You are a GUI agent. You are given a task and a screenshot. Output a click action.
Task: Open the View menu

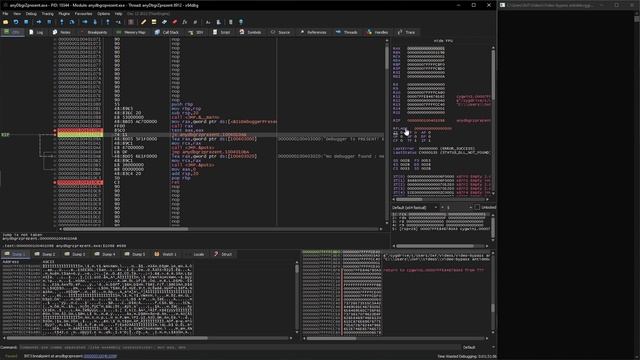tap(17, 13)
